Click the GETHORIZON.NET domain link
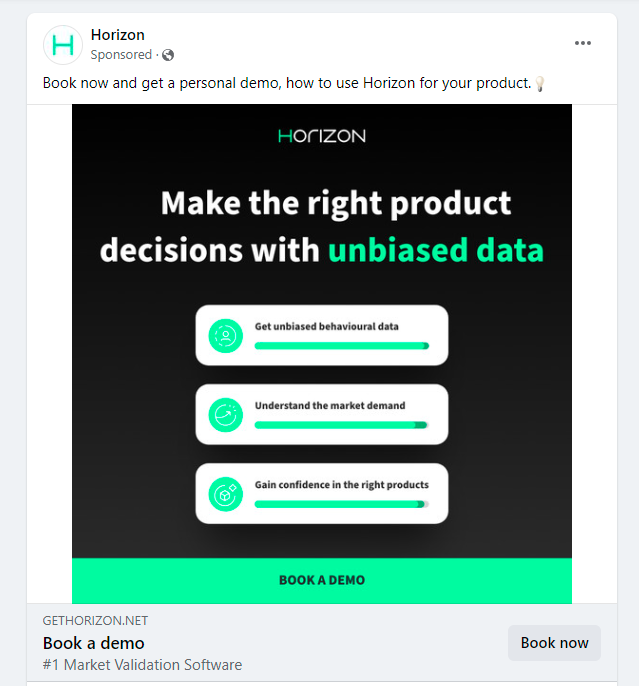This screenshot has width=639, height=686. pyautogui.click(x=95, y=621)
